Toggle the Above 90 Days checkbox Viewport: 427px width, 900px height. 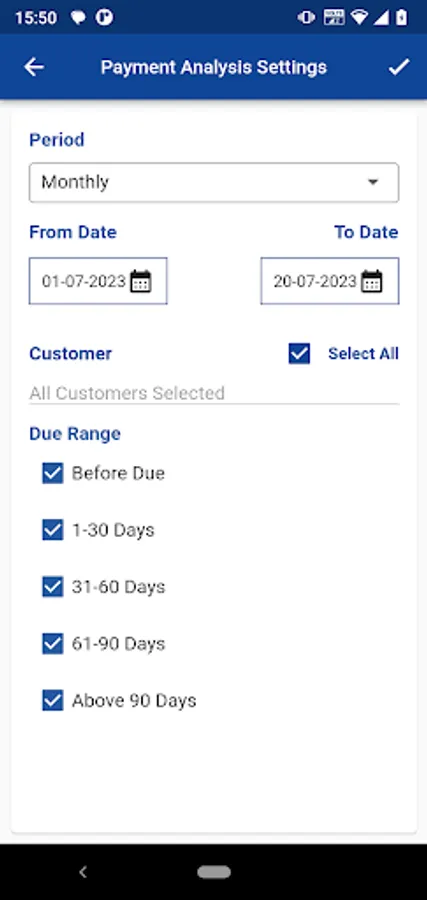pyautogui.click(x=53, y=701)
